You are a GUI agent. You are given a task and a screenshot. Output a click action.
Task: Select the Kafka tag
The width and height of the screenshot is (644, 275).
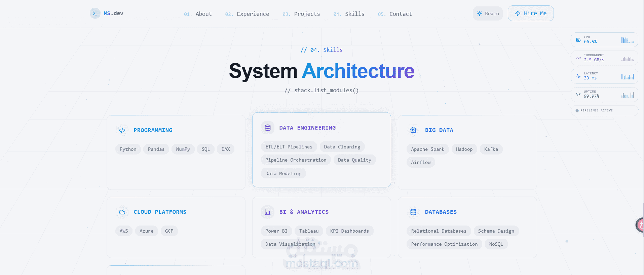[x=491, y=149]
